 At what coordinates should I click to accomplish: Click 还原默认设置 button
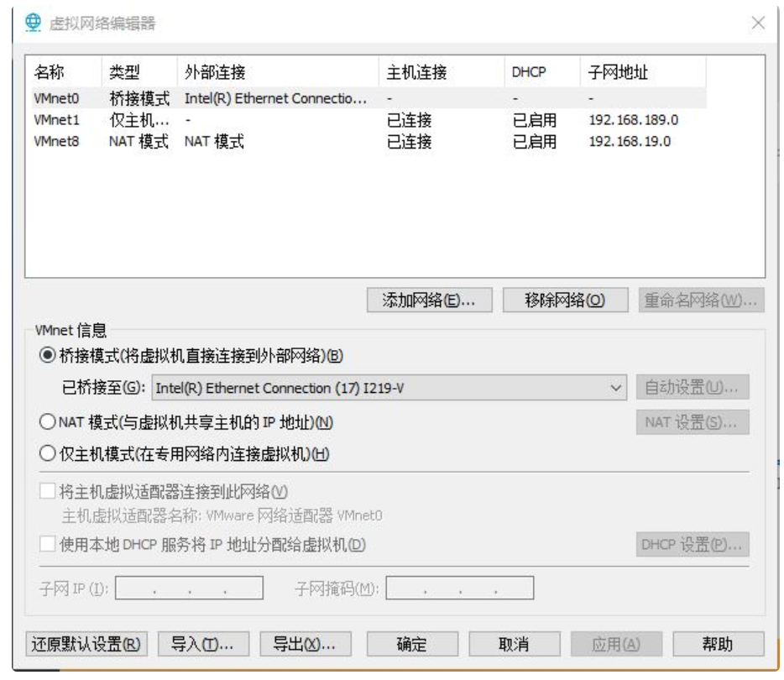[x=86, y=644]
